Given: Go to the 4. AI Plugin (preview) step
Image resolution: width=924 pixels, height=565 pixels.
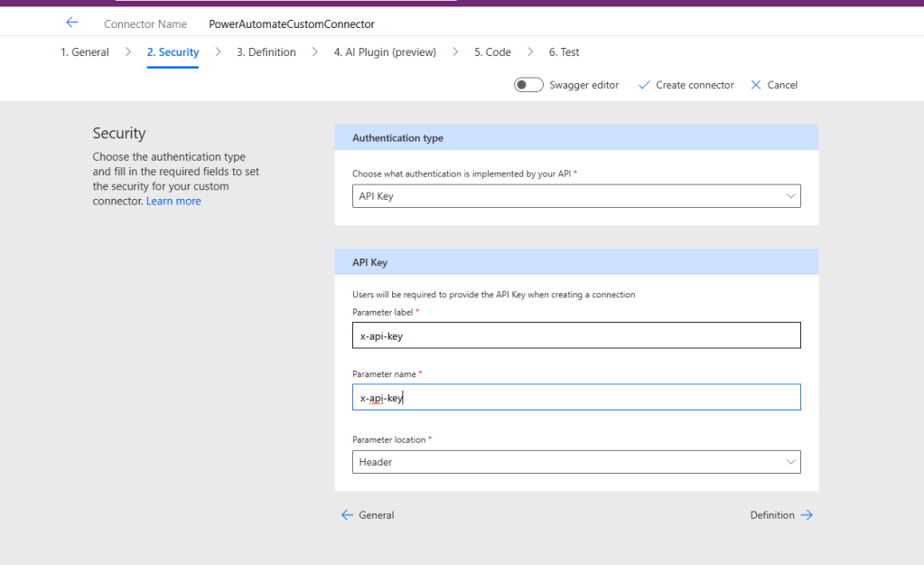Looking at the screenshot, I should [385, 52].
